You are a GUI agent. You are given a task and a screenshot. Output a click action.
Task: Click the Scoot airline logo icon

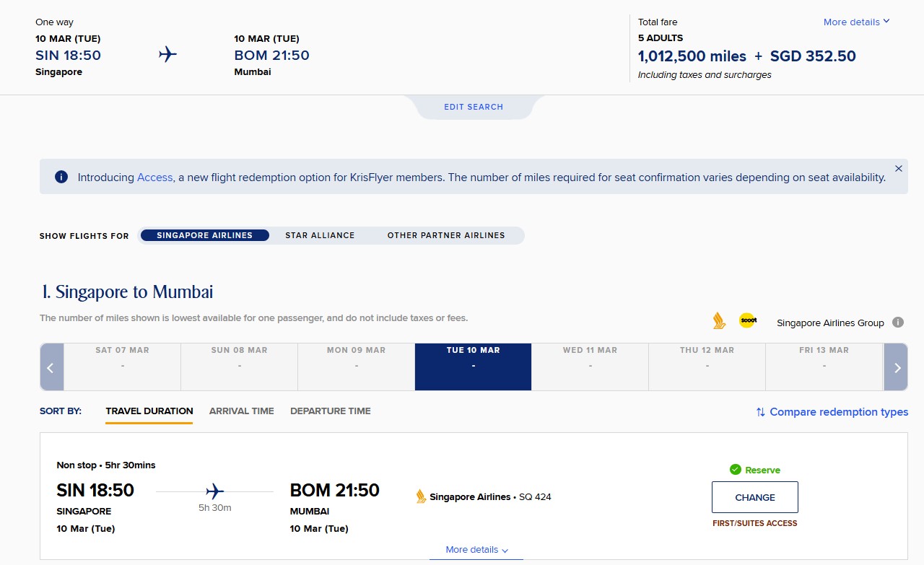[x=747, y=321]
